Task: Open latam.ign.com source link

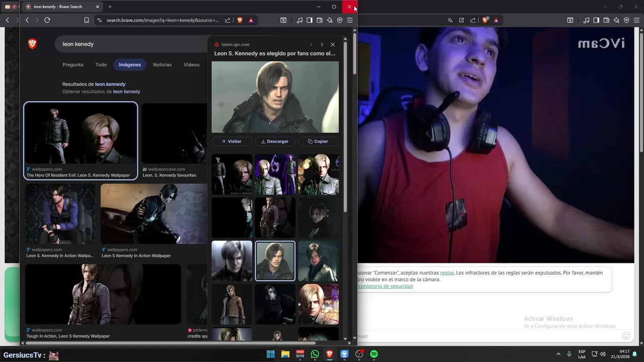Action: (x=235, y=45)
